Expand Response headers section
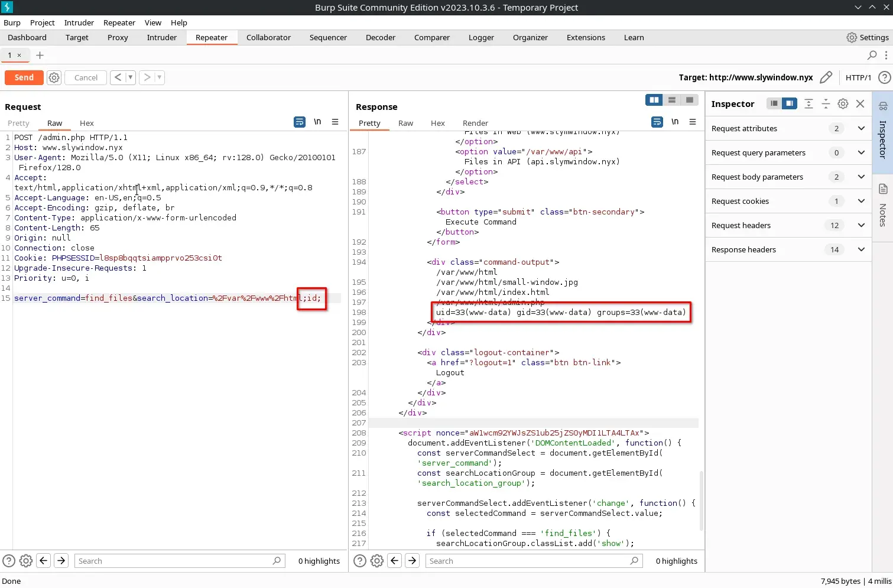 coord(788,249)
